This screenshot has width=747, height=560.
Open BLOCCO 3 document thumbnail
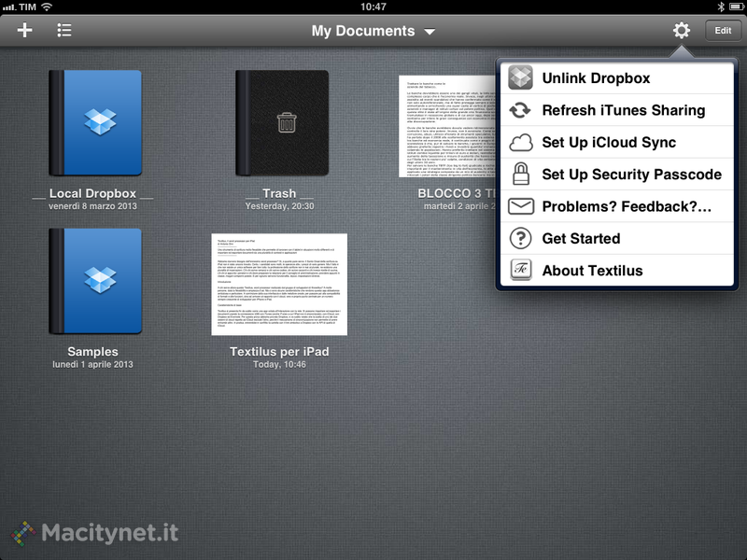coord(447,126)
